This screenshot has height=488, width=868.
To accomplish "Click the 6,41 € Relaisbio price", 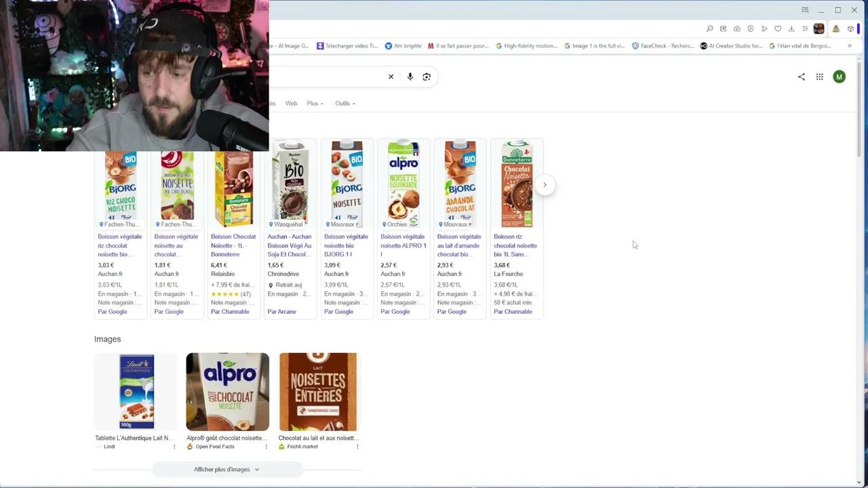I will pyautogui.click(x=219, y=266).
